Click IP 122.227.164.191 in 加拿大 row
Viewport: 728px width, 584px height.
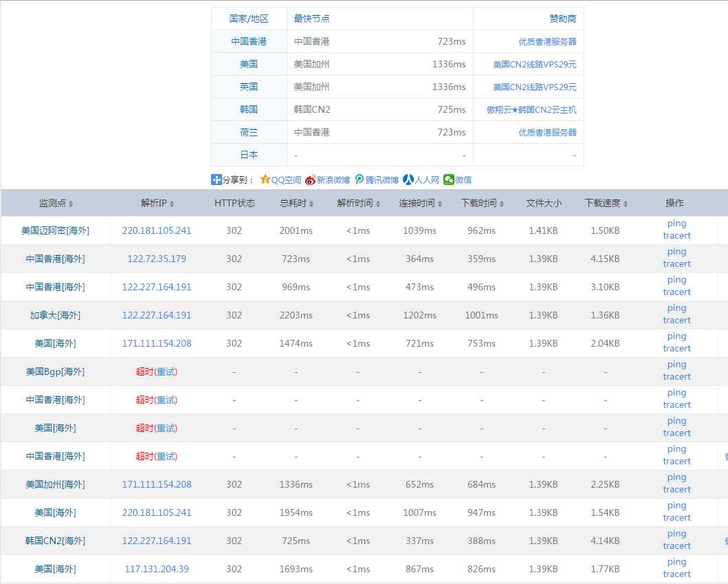pos(157,315)
